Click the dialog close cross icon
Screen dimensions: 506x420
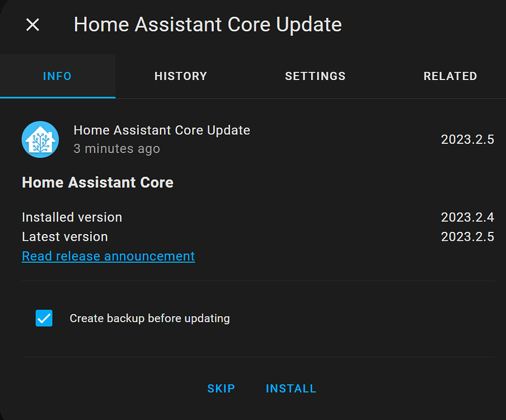(32, 25)
